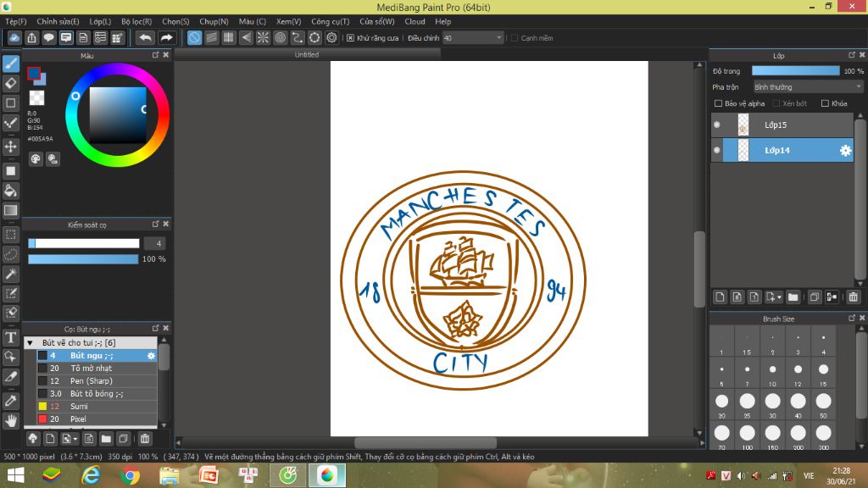Select the Hand tool
Image resolution: width=868 pixels, height=488 pixels.
[10, 420]
